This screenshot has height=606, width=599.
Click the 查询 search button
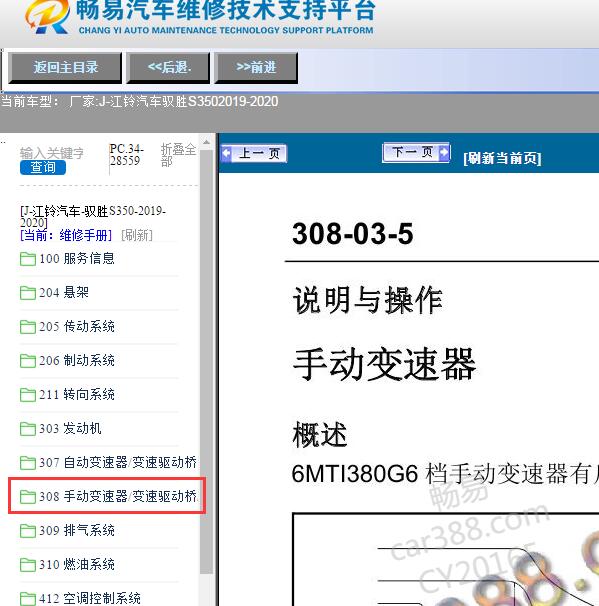43,168
